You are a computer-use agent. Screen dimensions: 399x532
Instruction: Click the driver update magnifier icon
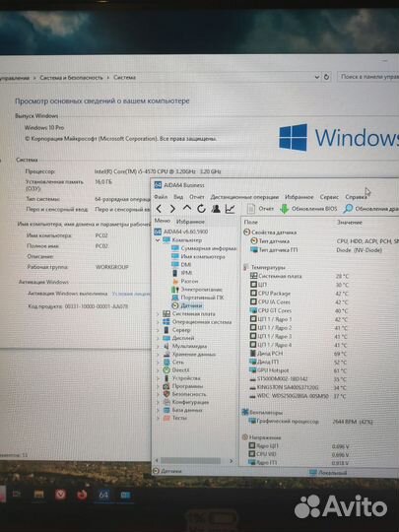click(x=348, y=209)
